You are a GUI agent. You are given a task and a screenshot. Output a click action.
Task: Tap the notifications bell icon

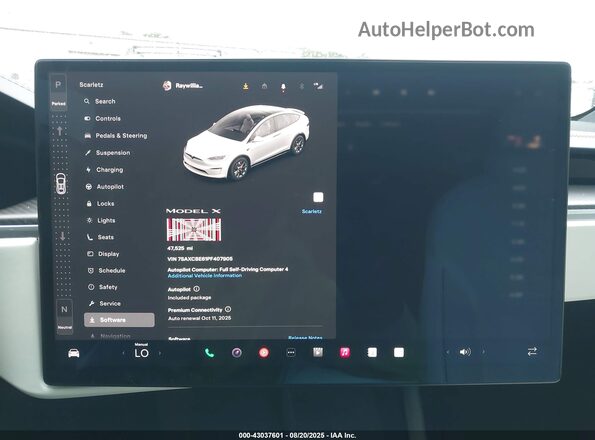click(283, 87)
